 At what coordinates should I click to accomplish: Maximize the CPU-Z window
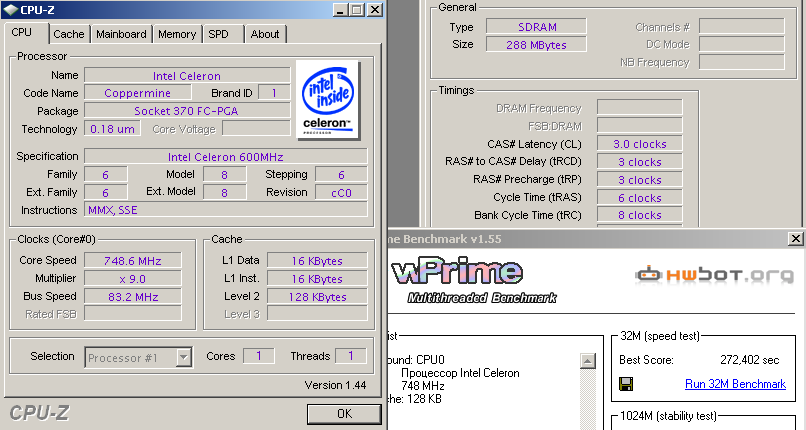357,10
